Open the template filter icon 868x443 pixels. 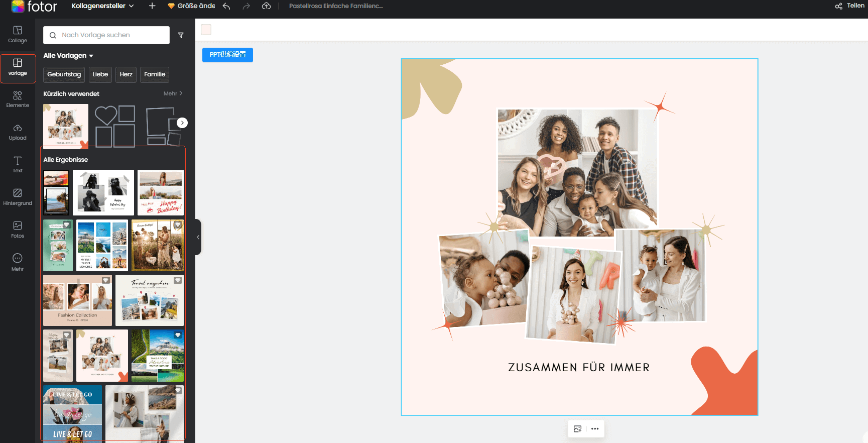tap(181, 35)
